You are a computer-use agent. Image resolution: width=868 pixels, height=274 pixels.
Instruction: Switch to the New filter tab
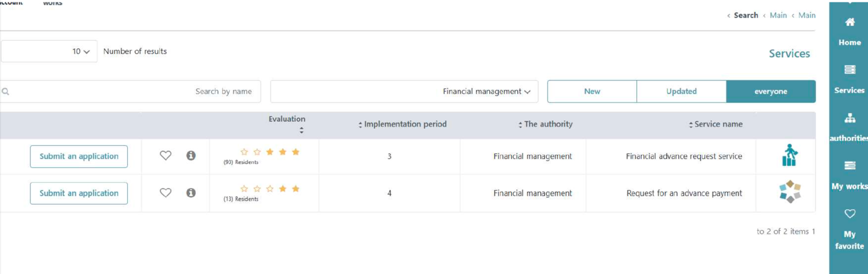click(x=592, y=92)
